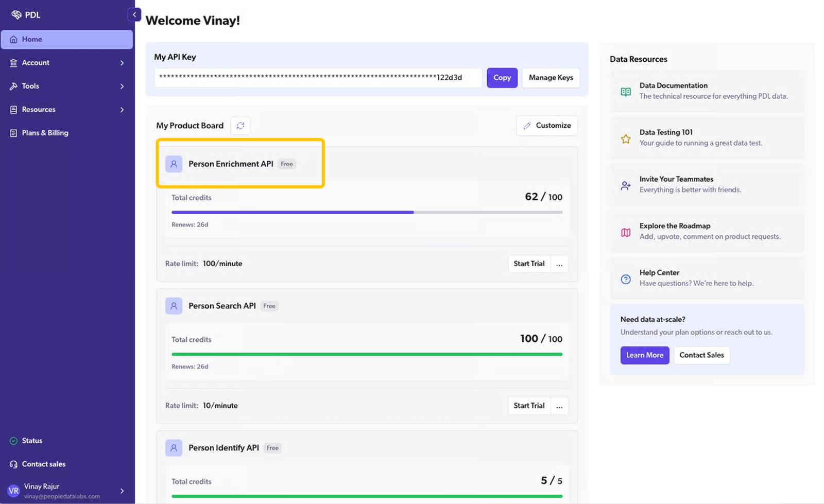Open the Explore the Roadmap title

[675, 226]
